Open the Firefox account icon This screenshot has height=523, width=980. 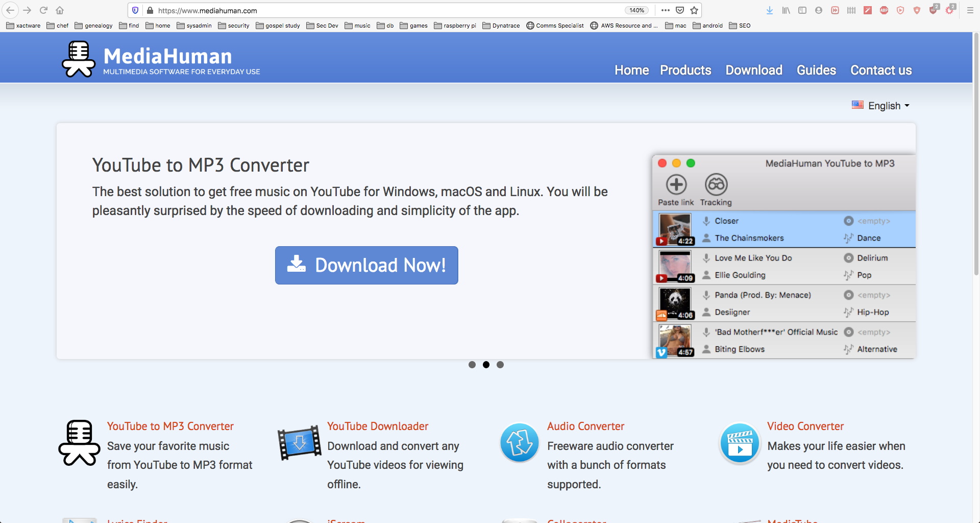tap(819, 10)
